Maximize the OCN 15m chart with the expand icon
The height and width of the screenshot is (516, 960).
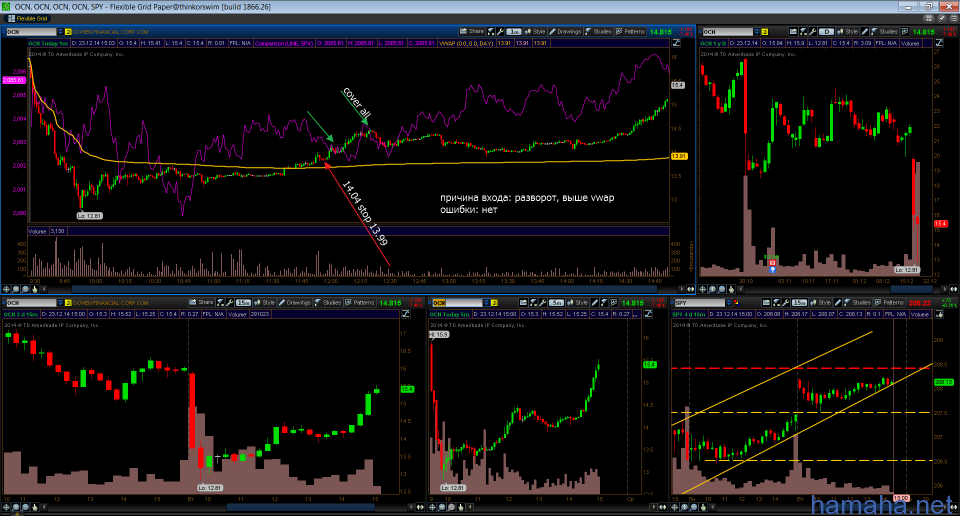[x=405, y=314]
